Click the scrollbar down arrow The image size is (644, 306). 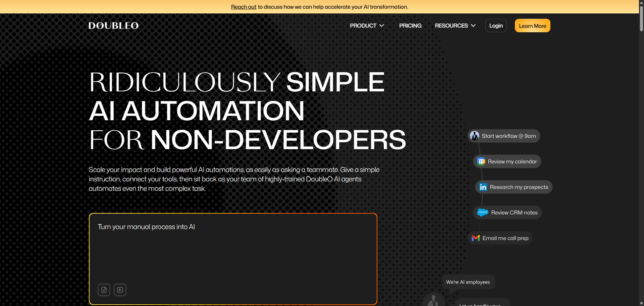click(641, 303)
